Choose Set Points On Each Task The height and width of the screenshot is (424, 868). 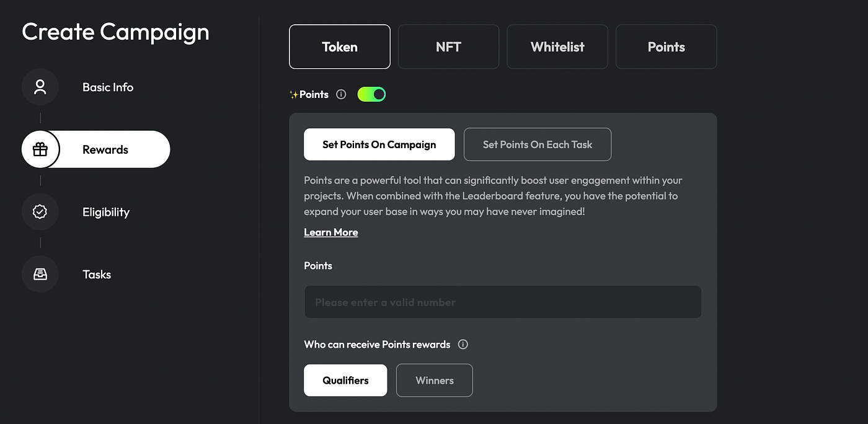537,144
